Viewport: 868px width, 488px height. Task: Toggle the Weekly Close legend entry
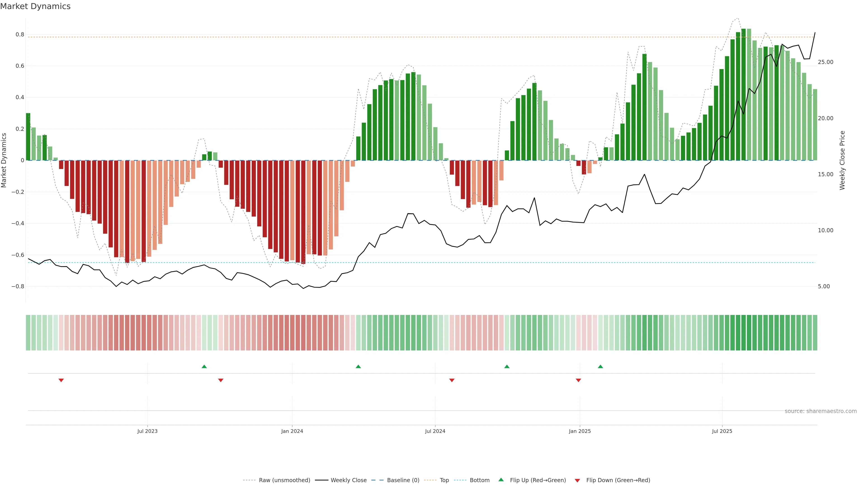tap(348, 480)
